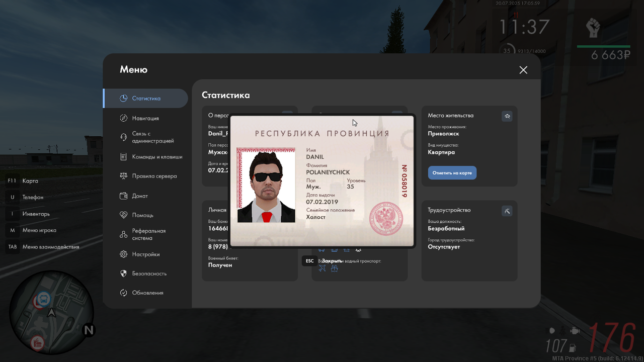This screenshot has width=644, height=362.
Task: Click the passport photo thumbnail
Action: tap(266, 185)
